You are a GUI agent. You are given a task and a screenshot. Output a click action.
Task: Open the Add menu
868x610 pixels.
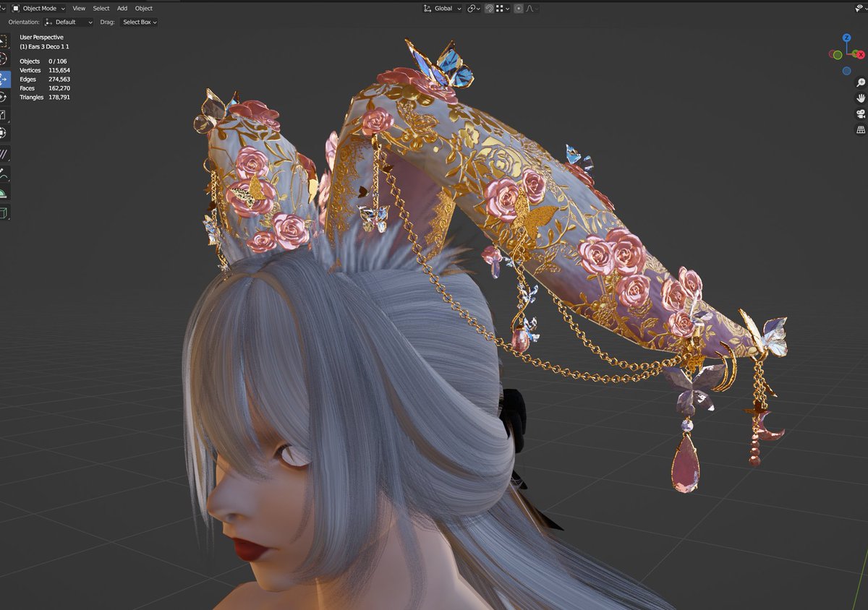click(122, 9)
